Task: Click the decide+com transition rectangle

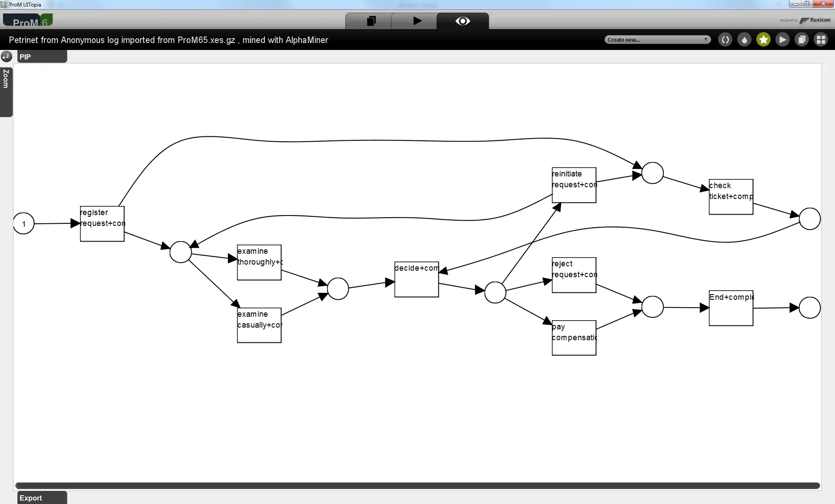Action: pos(416,278)
